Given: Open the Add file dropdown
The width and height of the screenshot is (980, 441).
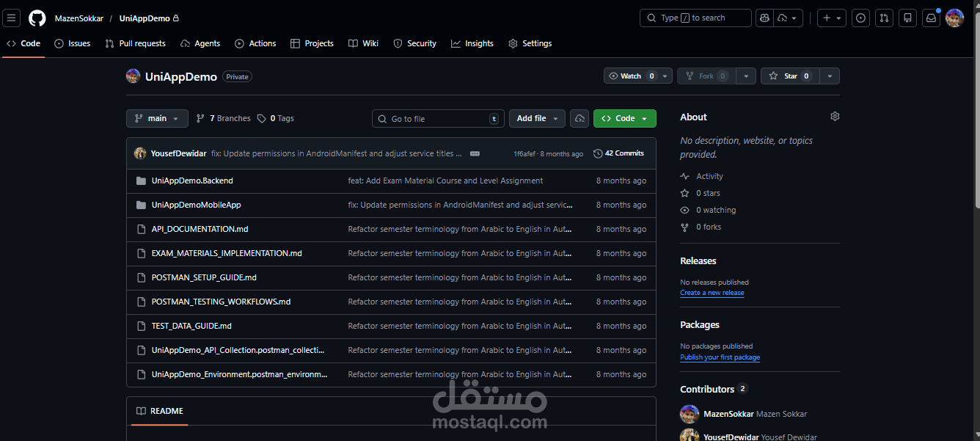Looking at the screenshot, I should (x=537, y=118).
